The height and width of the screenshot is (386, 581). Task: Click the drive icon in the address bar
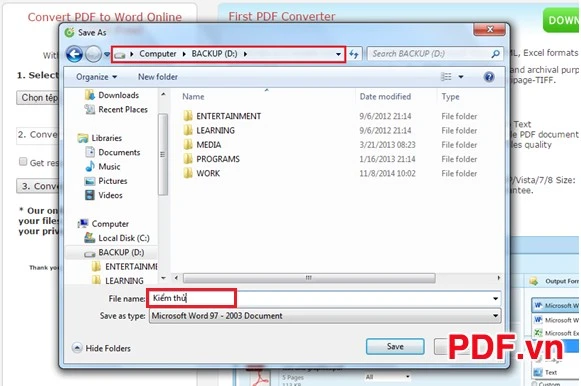tap(119, 55)
